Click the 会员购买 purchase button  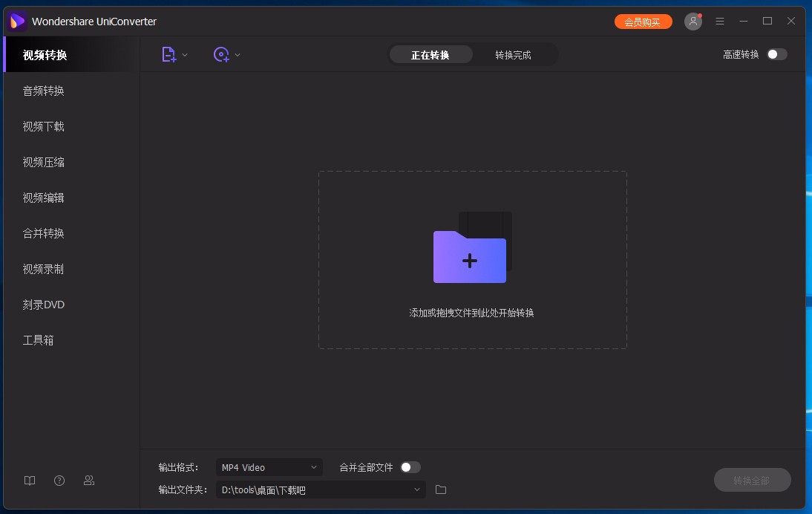(x=643, y=22)
